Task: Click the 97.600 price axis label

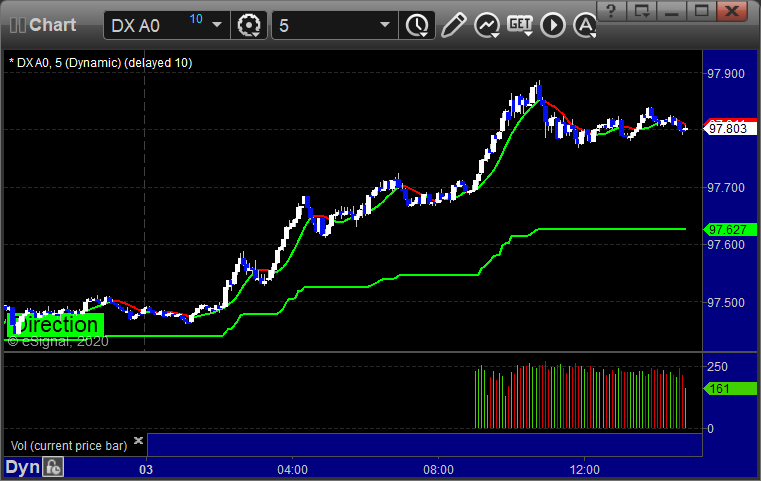Action: click(x=726, y=245)
